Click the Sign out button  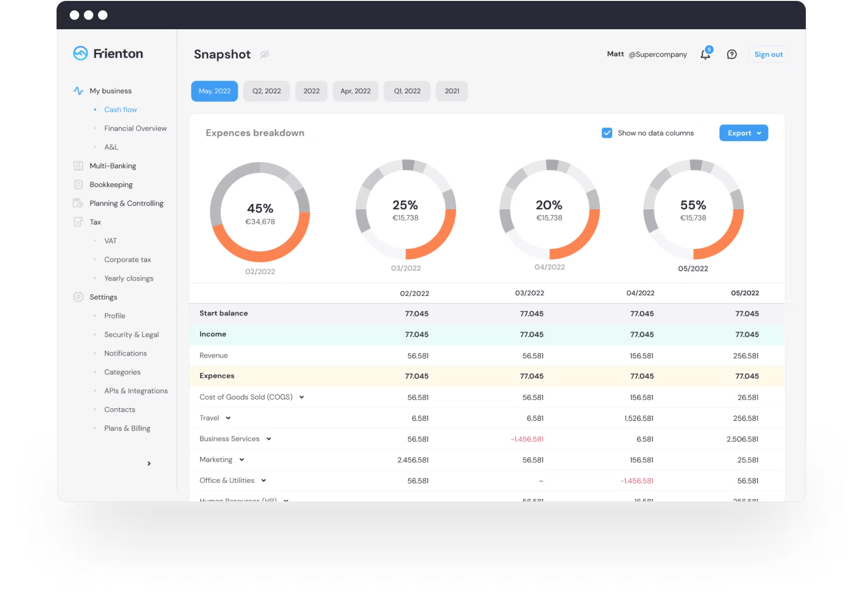pos(768,54)
